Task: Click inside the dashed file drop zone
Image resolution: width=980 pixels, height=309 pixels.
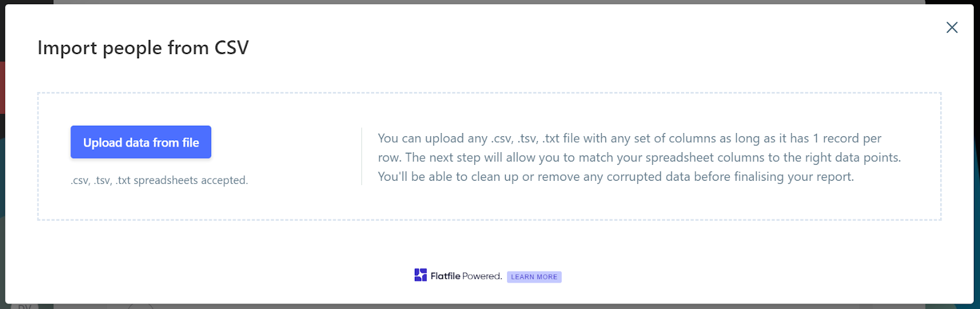Action: [489, 202]
